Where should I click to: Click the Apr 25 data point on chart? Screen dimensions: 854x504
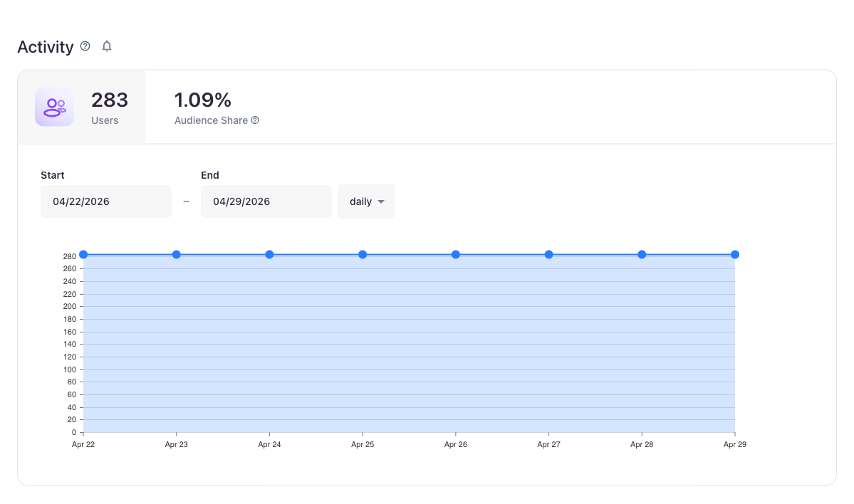tap(363, 254)
